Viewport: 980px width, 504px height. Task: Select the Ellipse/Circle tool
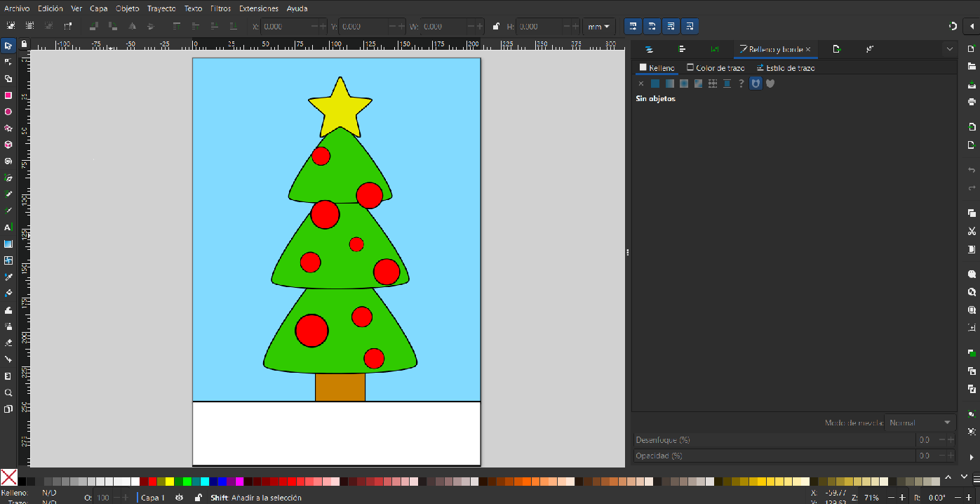8,112
